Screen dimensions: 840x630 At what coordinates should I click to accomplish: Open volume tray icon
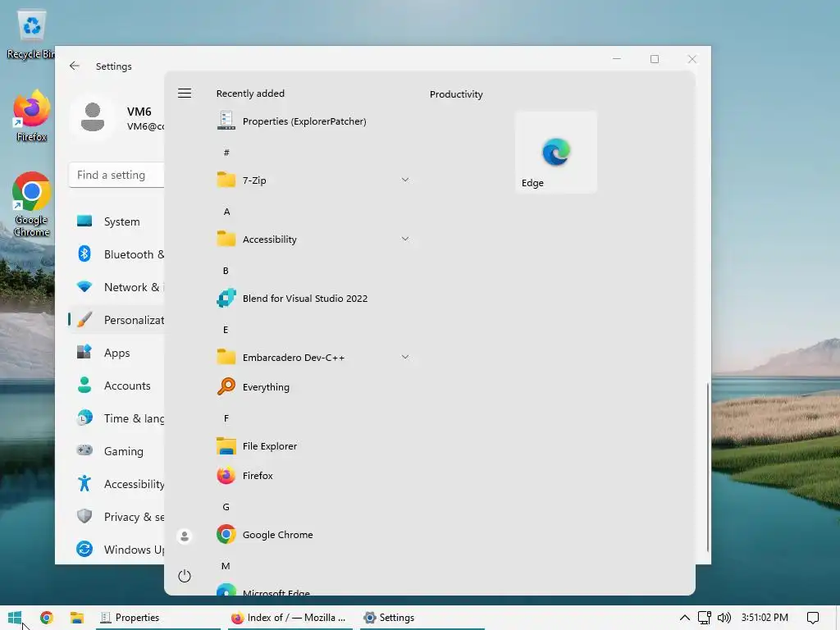click(x=724, y=618)
